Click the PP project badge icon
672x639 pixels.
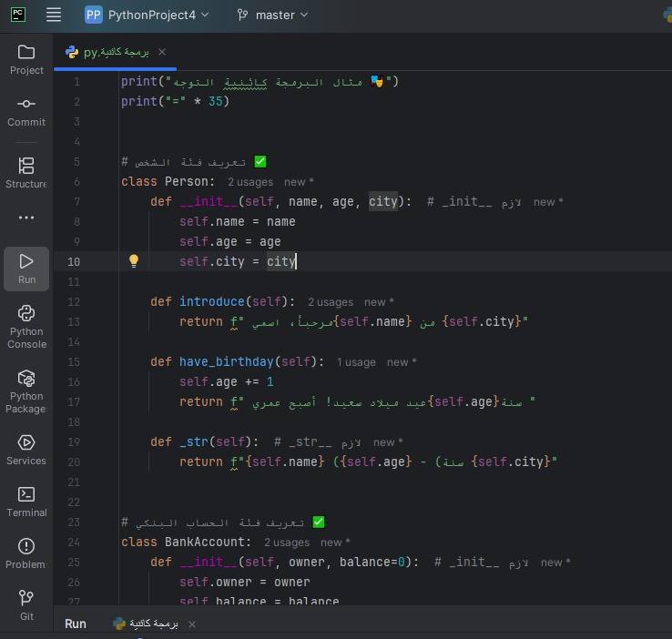(94, 15)
